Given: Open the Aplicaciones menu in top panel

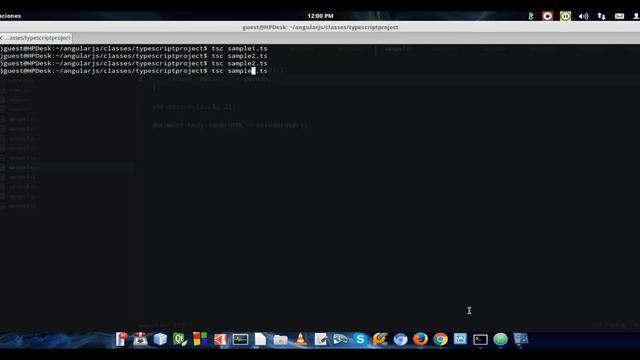Looking at the screenshot, I should [10, 16].
